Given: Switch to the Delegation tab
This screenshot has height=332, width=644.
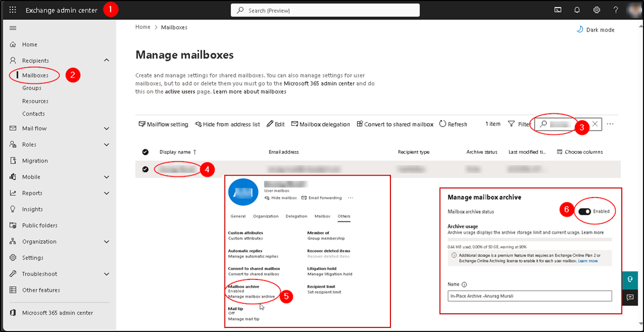Looking at the screenshot, I should coord(296,216).
